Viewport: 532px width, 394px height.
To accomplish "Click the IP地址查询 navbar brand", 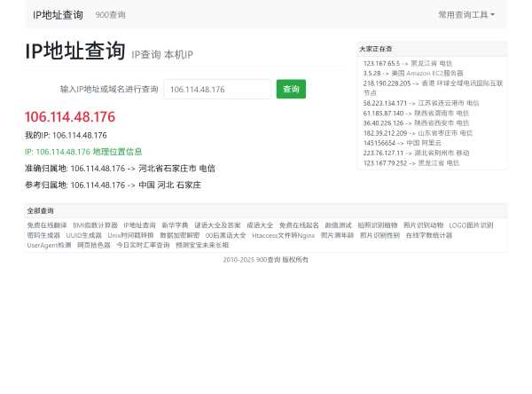I will coord(58,15).
